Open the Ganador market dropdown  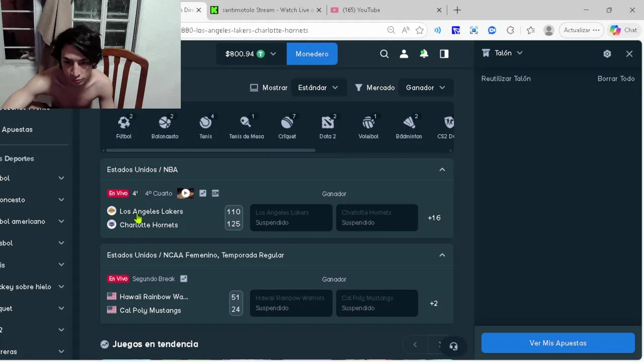(426, 87)
